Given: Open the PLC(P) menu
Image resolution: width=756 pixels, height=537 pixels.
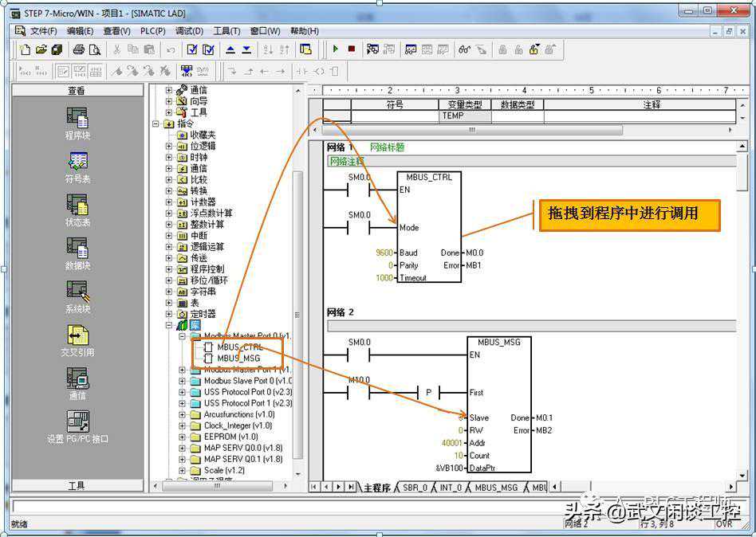Looking at the screenshot, I should (152, 31).
